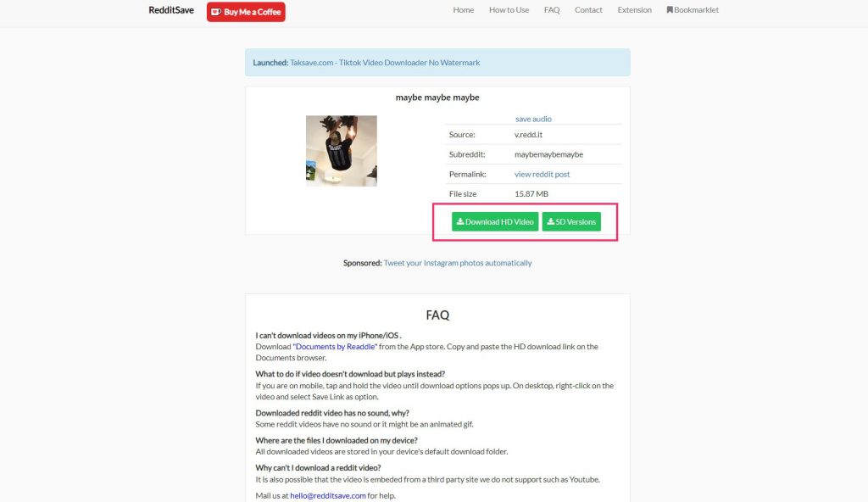This screenshot has width=868, height=502.
Task: Click the hello@redditsave.com email link
Action: [x=328, y=495]
